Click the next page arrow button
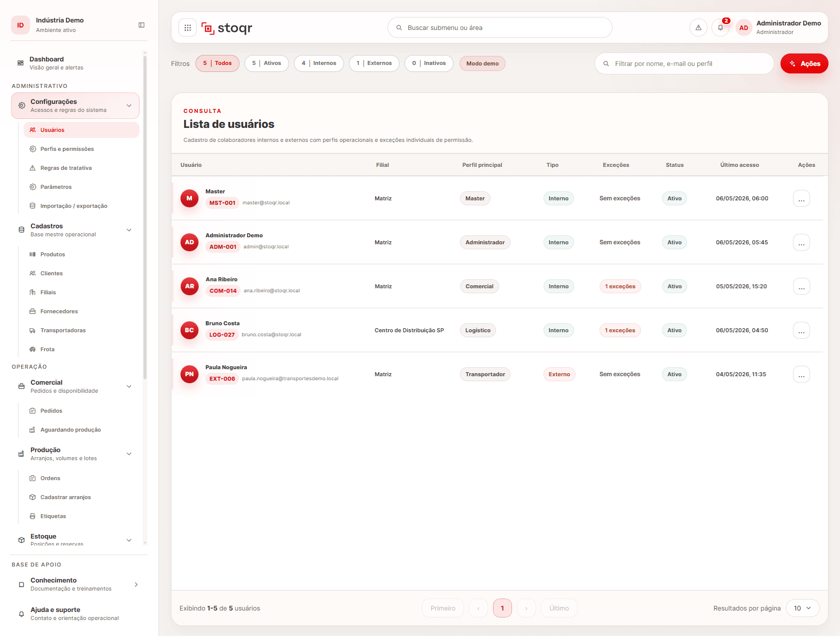Image resolution: width=840 pixels, height=636 pixels. (526, 608)
